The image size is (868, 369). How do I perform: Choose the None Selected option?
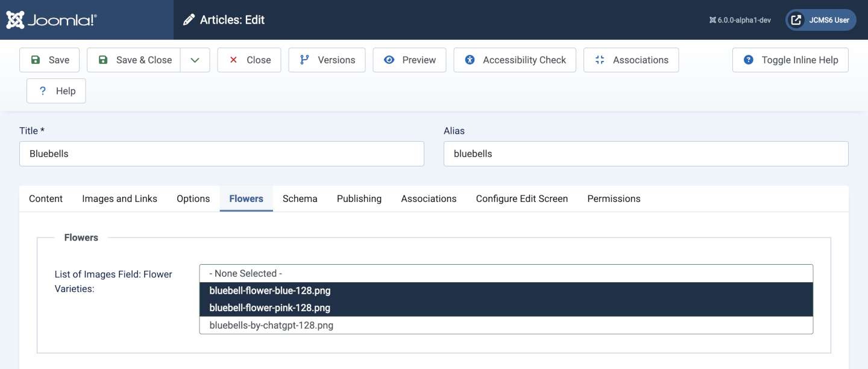[x=245, y=273]
